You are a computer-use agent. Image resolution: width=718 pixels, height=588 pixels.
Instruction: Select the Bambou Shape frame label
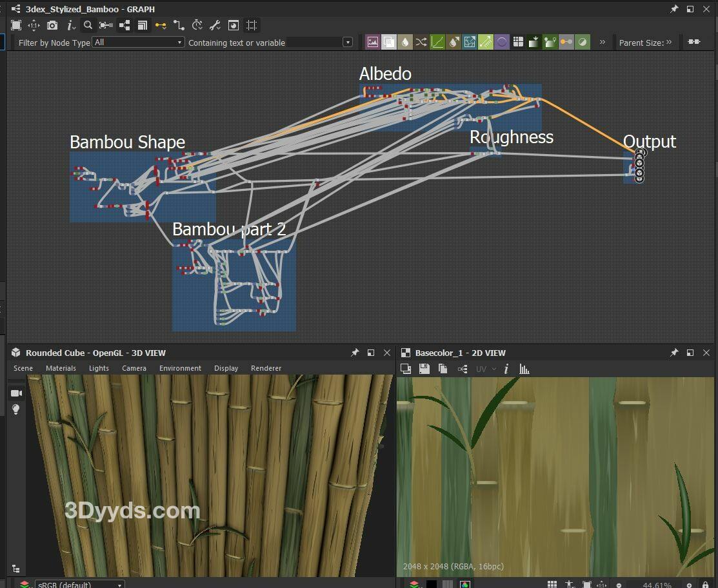coord(127,142)
